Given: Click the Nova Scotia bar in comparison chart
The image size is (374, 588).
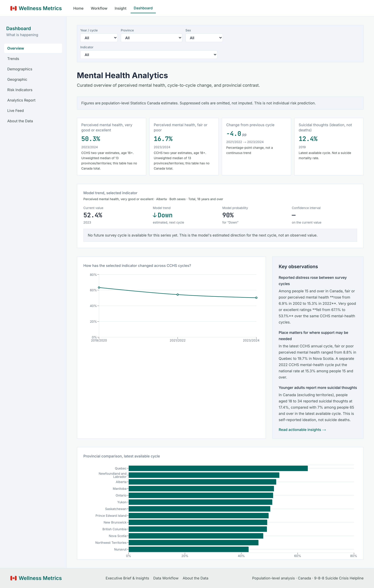Looking at the screenshot, I should pyautogui.click(x=196, y=536).
